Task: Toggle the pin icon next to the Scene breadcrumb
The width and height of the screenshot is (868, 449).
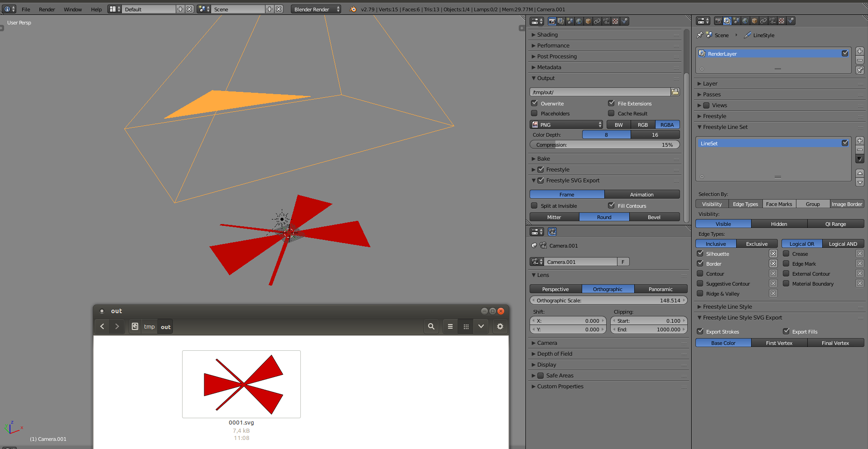Action: coord(700,35)
